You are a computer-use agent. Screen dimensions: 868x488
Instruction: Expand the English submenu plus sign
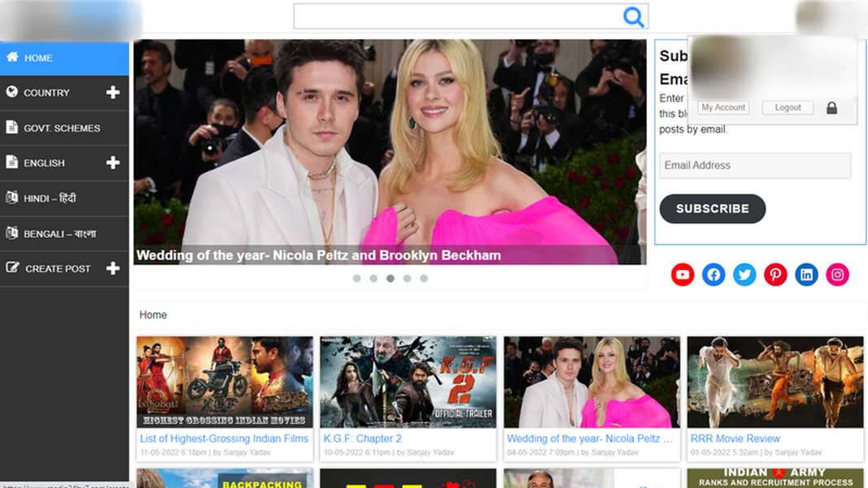click(x=113, y=163)
